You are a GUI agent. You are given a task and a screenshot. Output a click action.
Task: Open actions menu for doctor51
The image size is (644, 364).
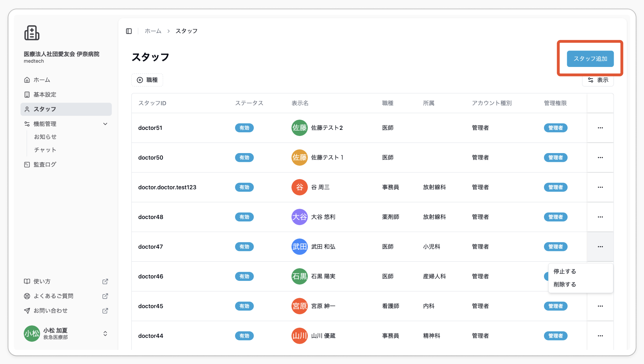click(600, 128)
